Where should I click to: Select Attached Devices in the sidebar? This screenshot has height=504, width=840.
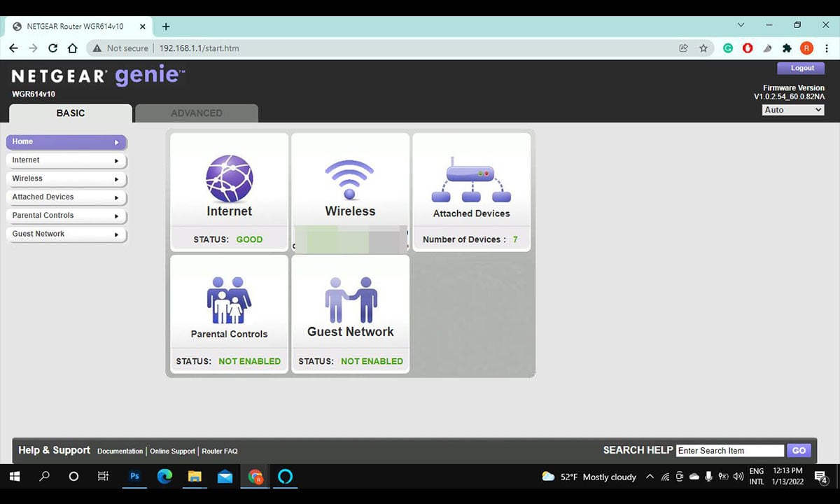click(x=66, y=197)
